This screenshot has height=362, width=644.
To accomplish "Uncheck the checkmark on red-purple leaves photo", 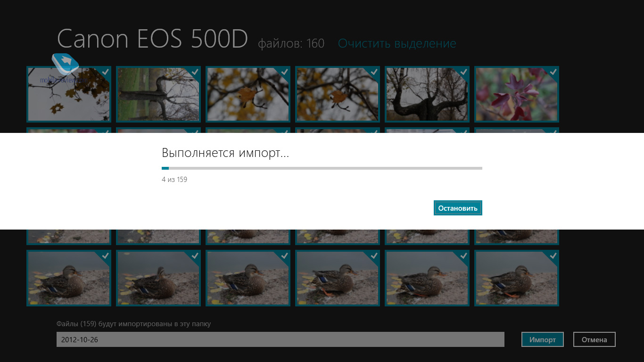I will 553,72.
